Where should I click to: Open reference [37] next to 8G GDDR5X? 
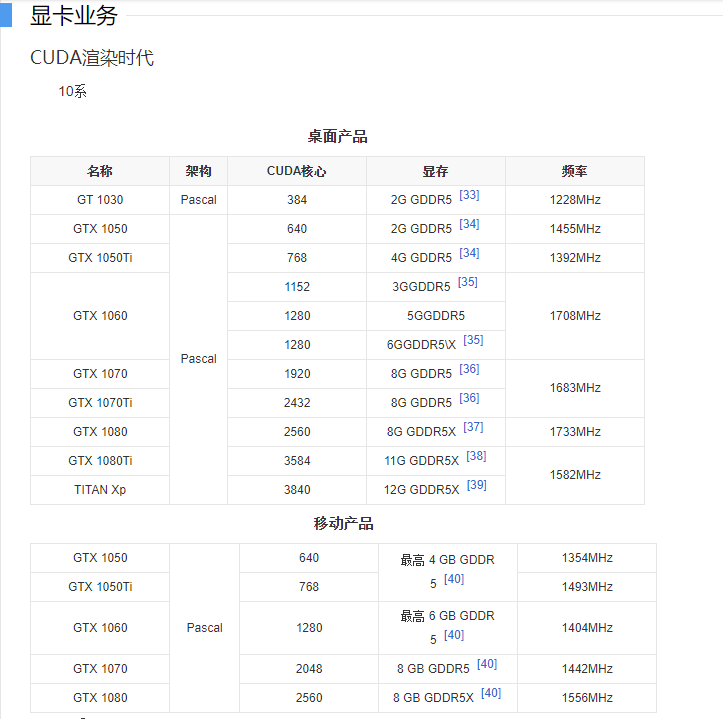473,428
